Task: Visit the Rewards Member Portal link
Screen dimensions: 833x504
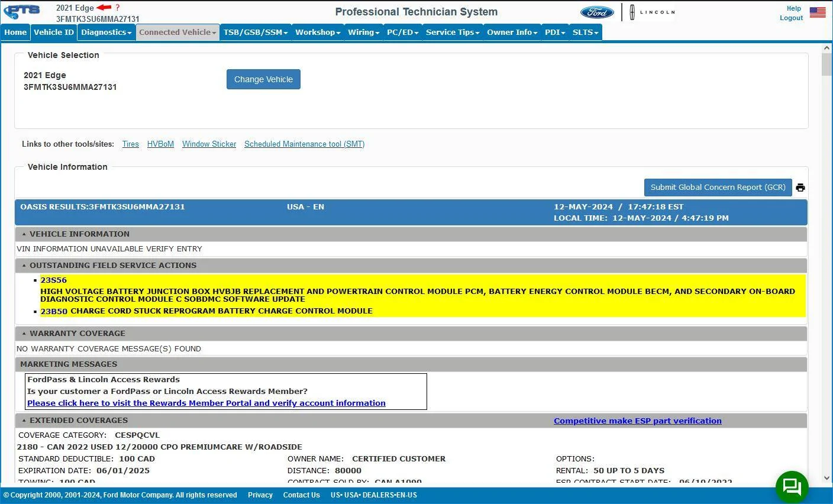Action: pyautogui.click(x=206, y=403)
